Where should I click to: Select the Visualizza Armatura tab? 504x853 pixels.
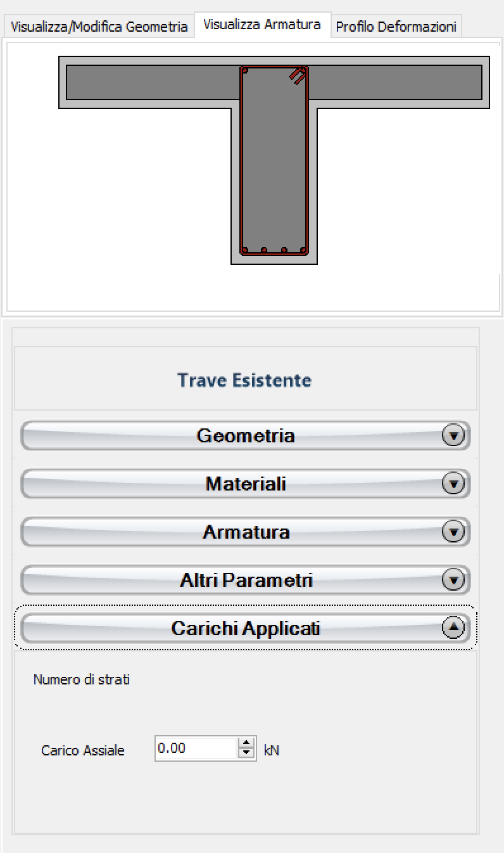262,25
